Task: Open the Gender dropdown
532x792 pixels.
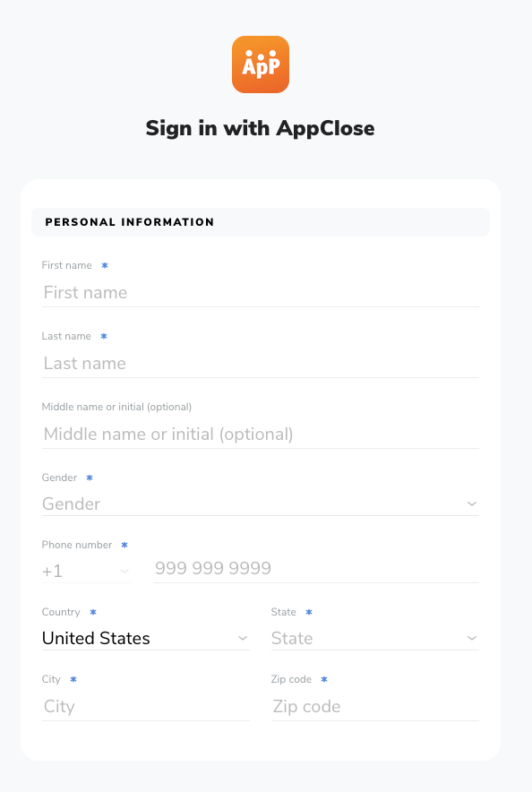Action: (261, 504)
